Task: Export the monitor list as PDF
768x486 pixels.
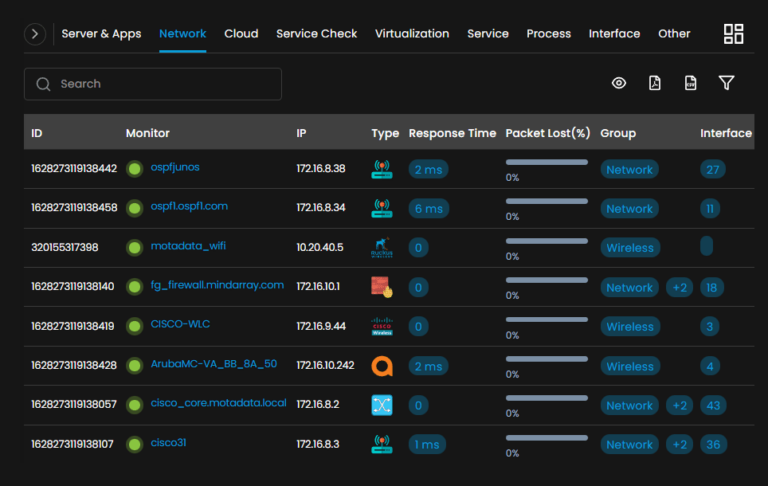Action: 655,83
